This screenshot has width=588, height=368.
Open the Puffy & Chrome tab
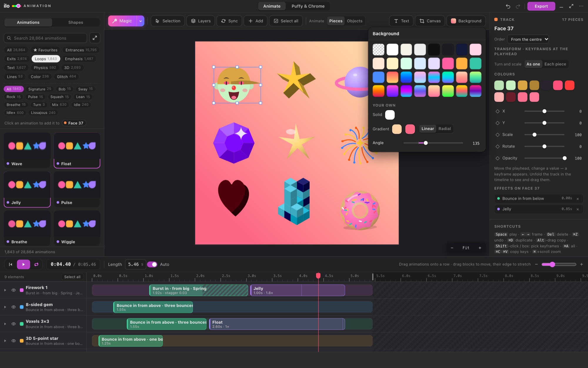[308, 6]
